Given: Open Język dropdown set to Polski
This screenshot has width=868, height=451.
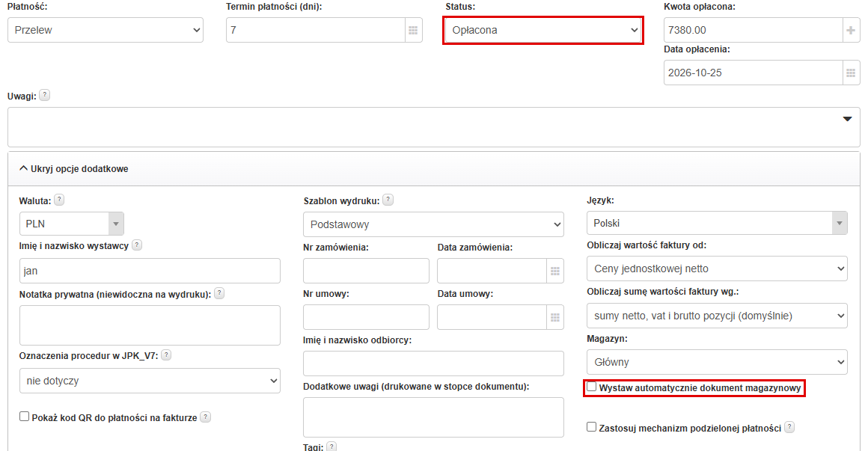Looking at the screenshot, I should 717,223.
